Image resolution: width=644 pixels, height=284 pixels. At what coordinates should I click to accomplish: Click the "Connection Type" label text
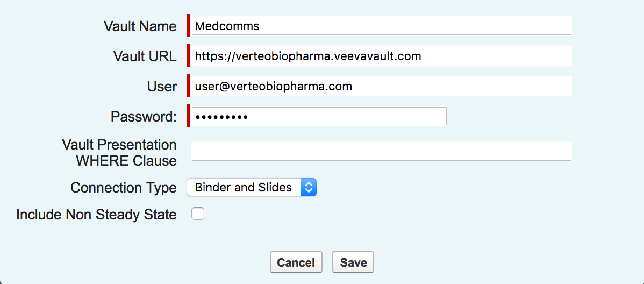[124, 188]
